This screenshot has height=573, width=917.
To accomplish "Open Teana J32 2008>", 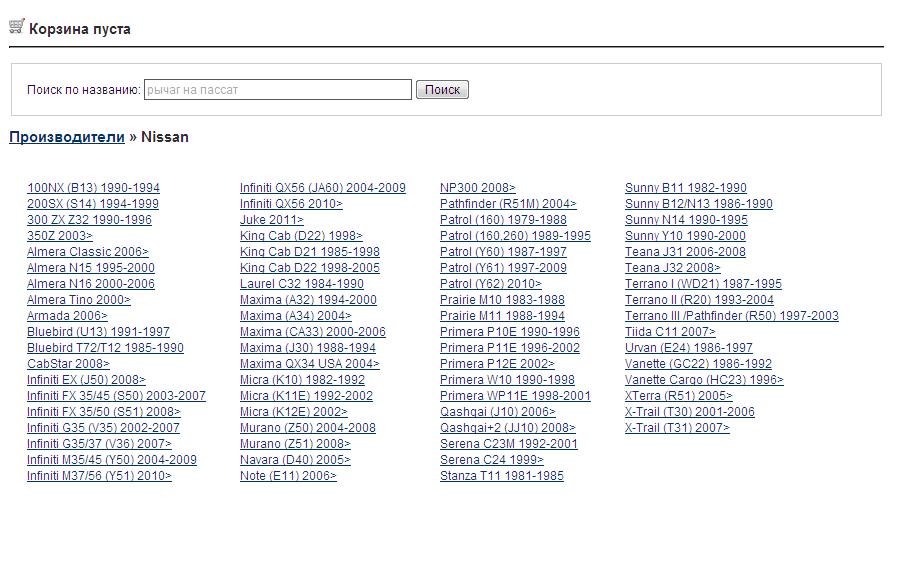I will (673, 268).
